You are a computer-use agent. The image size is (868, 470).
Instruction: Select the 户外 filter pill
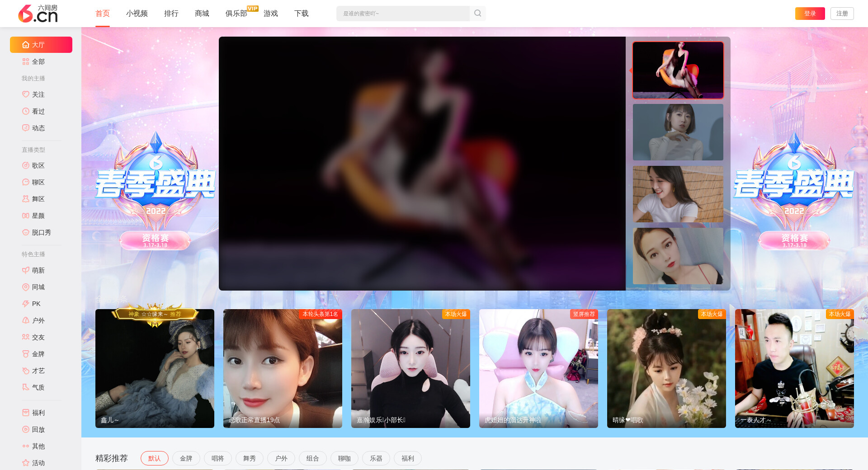[x=281, y=458]
